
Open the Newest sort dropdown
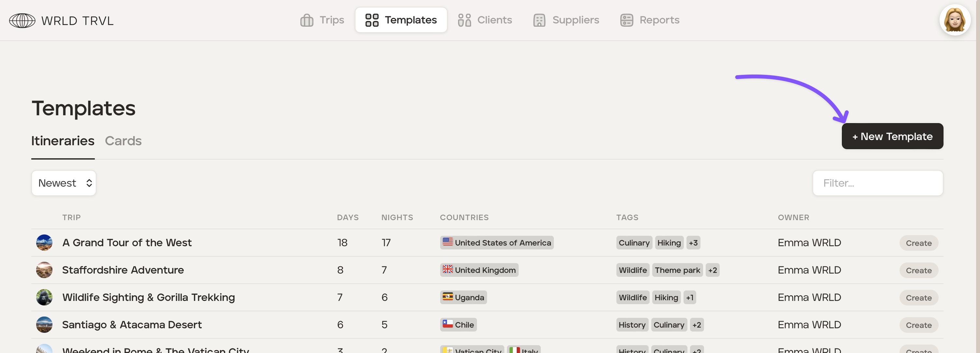point(64,183)
